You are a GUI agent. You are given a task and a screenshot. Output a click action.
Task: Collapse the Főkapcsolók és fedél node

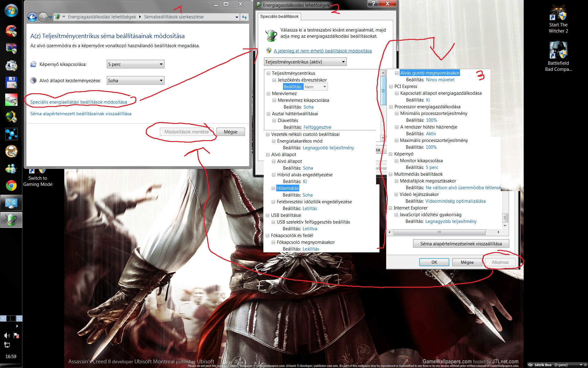pyautogui.click(x=268, y=236)
